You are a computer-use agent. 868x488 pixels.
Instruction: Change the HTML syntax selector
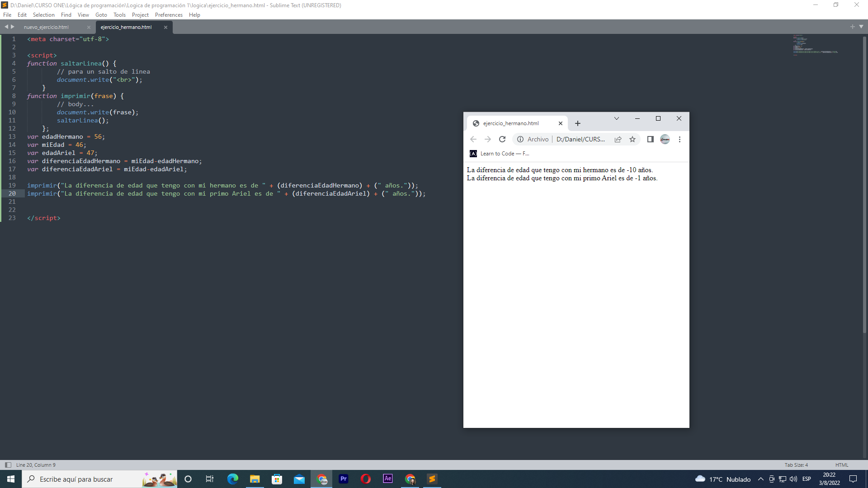(x=842, y=465)
